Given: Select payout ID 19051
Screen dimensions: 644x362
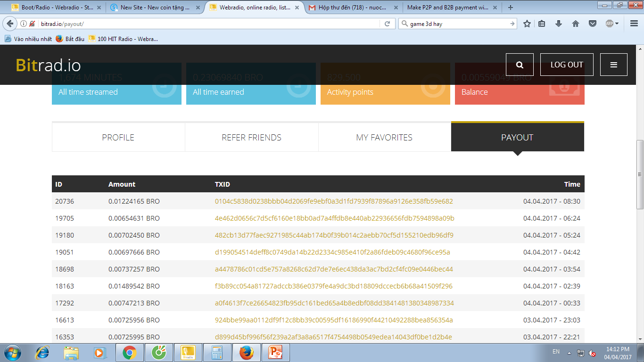Looking at the screenshot, I should pos(65,252).
